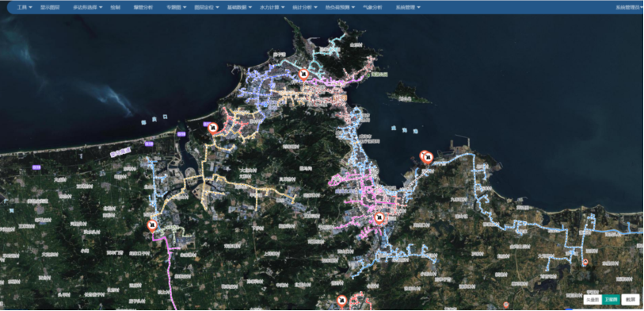
Task: Click the station marker where the purple pipeline begins
Action: click(152, 226)
